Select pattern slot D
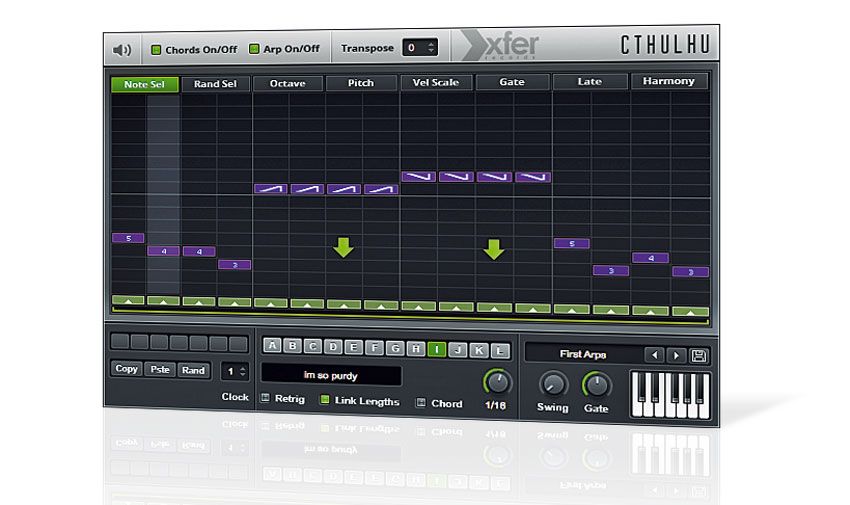This screenshot has width=850, height=505. 333,347
